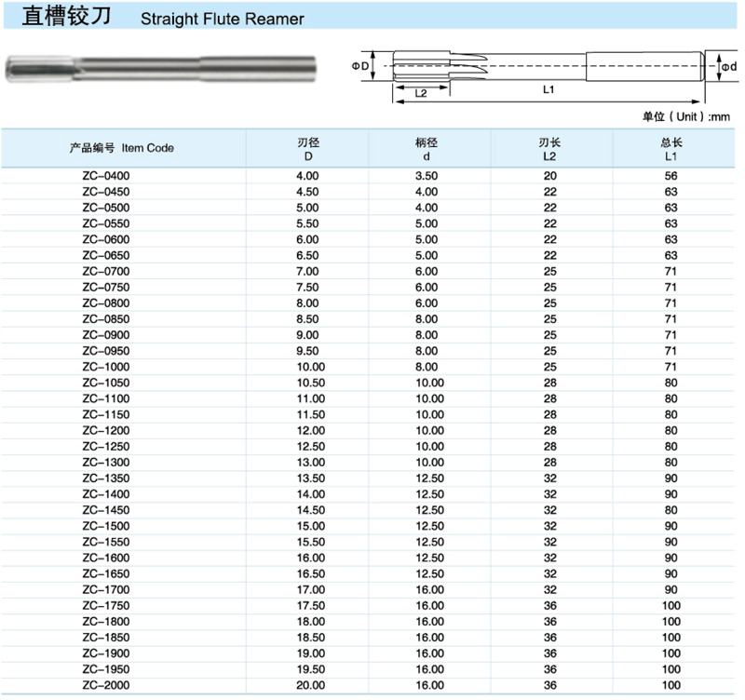Click the L1 label in the diagram
The width and height of the screenshot is (745, 700).
tap(549, 89)
